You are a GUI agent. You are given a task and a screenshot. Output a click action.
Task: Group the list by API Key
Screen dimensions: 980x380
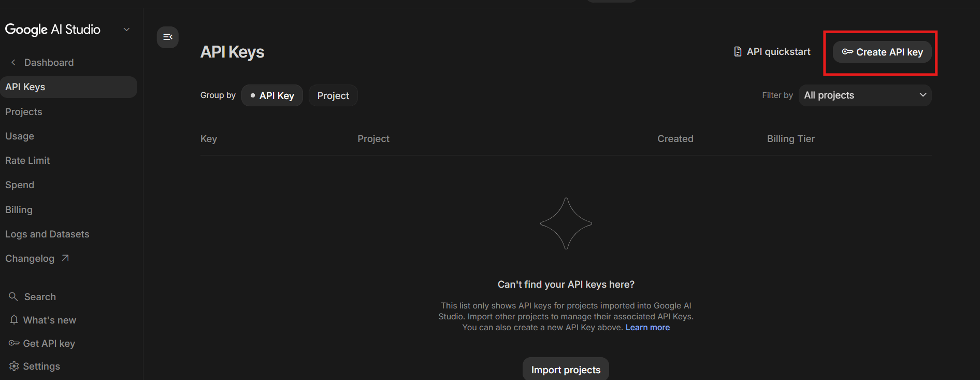click(272, 95)
